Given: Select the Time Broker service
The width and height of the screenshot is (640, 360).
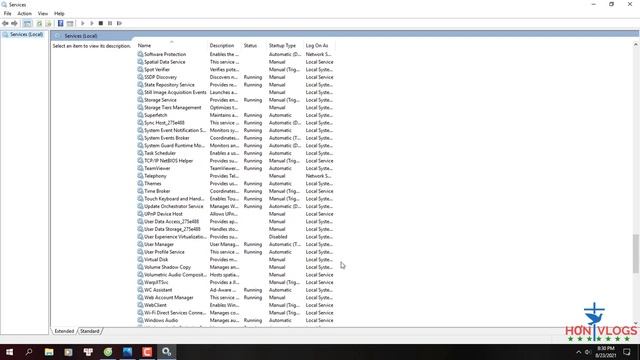Looking at the screenshot, I should point(157,191).
